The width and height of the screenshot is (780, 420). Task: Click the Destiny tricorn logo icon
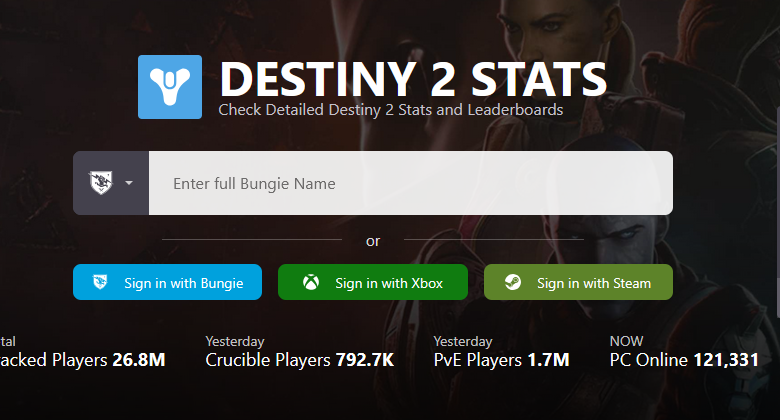pyautogui.click(x=170, y=87)
